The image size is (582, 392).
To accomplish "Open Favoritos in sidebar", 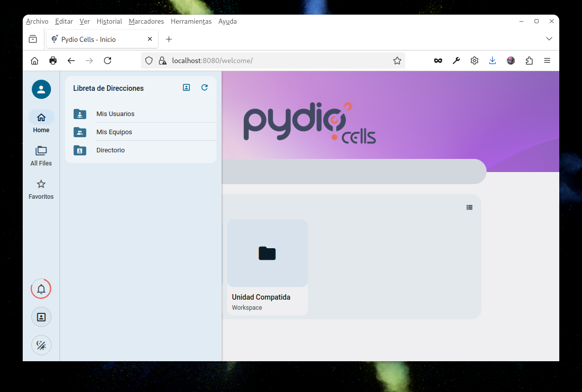I will tap(41, 190).
